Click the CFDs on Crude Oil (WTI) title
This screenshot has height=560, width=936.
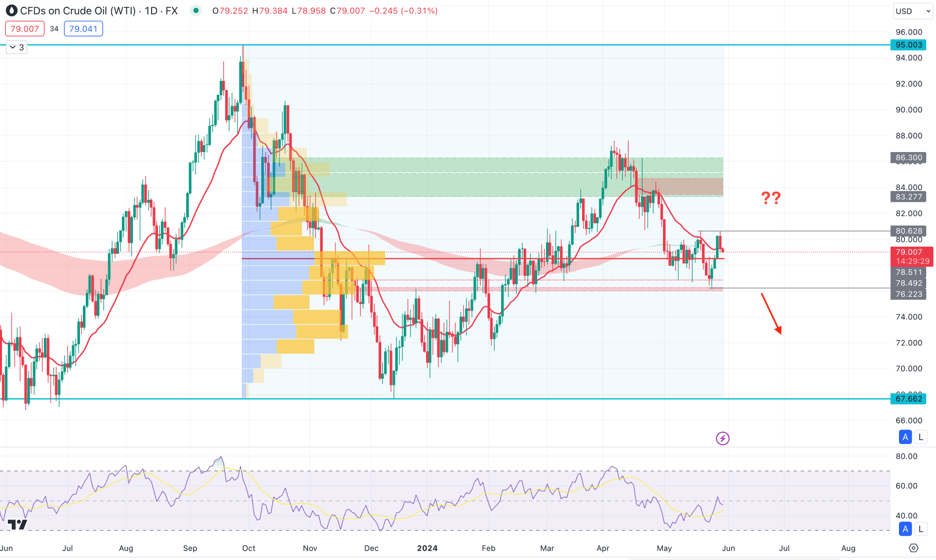[x=78, y=11]
